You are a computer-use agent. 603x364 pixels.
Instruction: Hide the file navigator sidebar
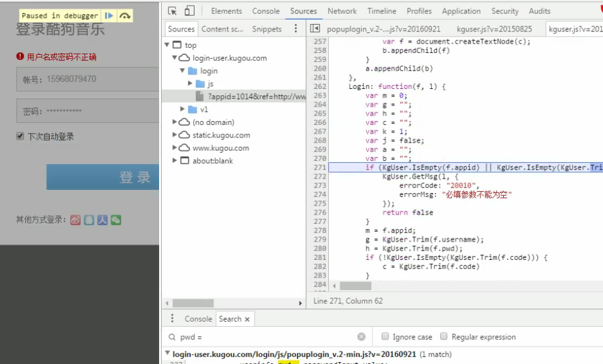point(314,29)
